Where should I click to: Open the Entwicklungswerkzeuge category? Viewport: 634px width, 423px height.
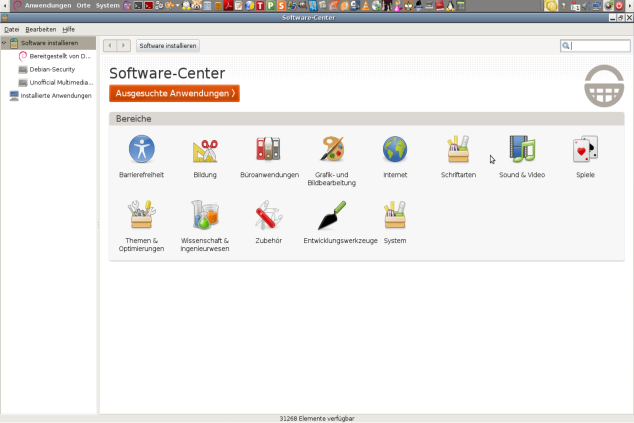tap(340, 222)
